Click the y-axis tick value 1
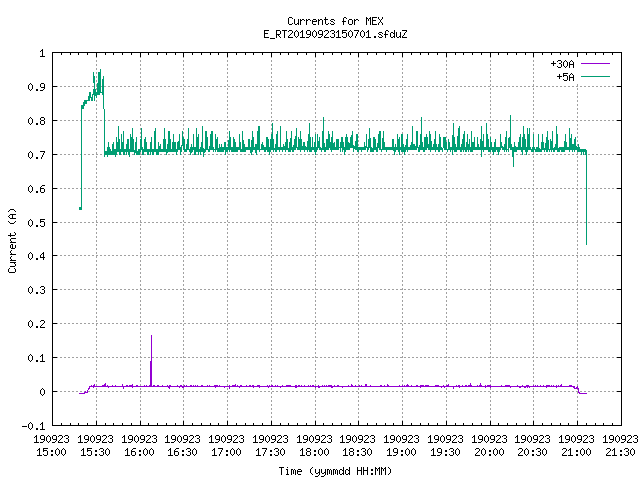Screen dimensions: 640x480 tap(42, 53)
